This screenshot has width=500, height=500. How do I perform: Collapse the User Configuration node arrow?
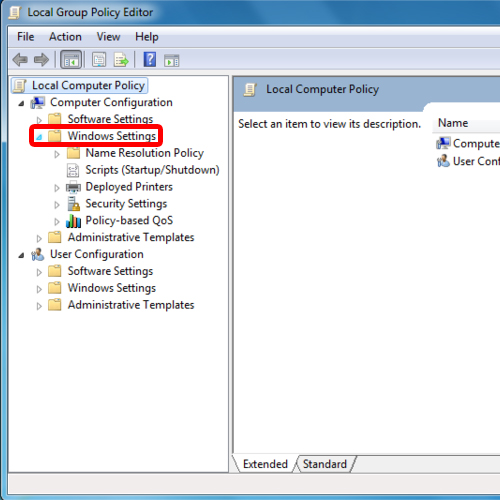click(21, 255)
